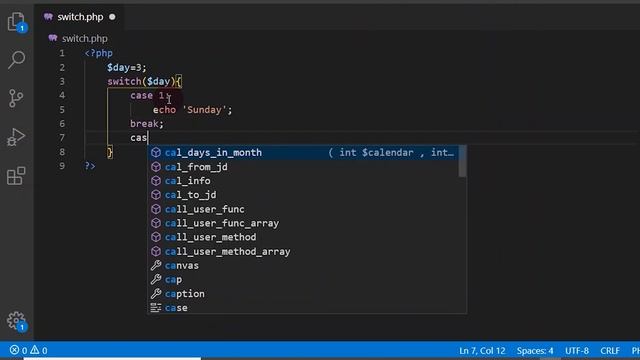This screenshot has height=360, width=640.
Task: Click the echo 'Sunday'; line
Action: click(192, 110)
